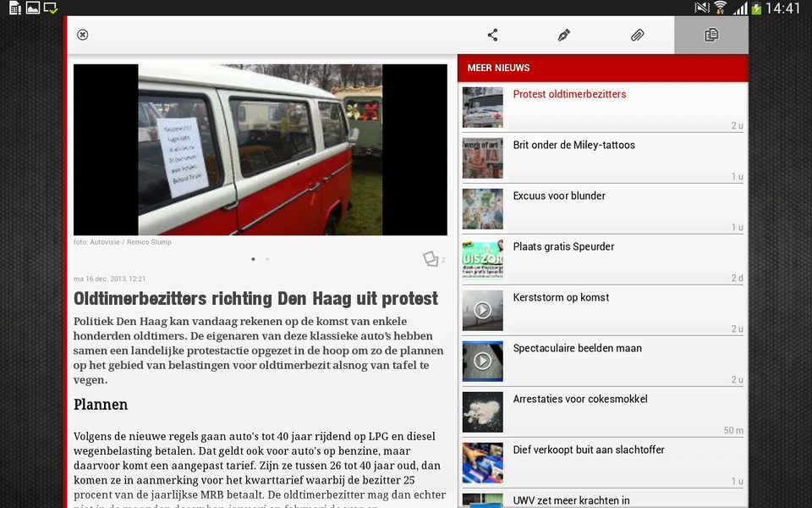The height and width of the screenshot is (508, 812).
Task: Open Arrestaties voor cokesmokkel article
Action: click(x=603, y=412)
